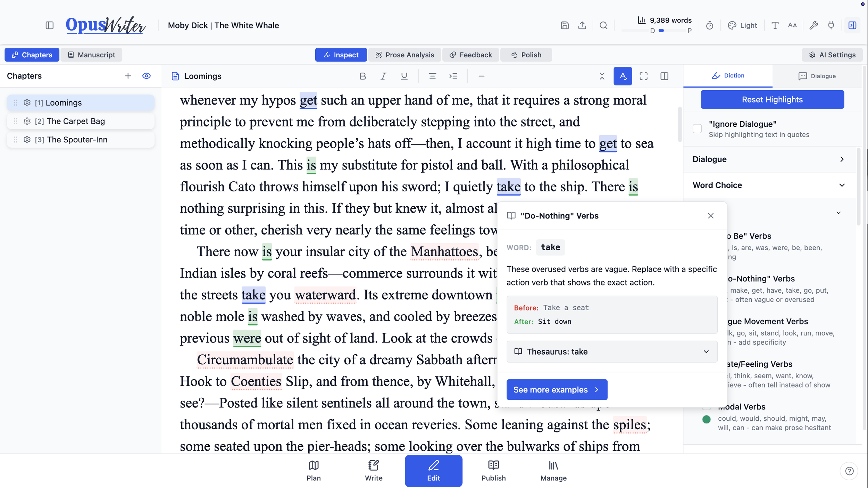Go to the Write stage

374,471
